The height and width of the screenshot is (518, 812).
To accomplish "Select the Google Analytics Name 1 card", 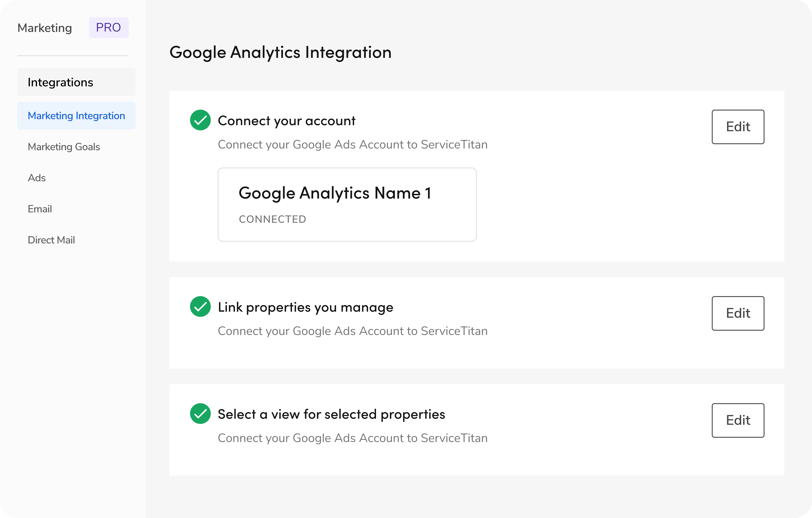I will pyautogui.click(x=347, y=204).
